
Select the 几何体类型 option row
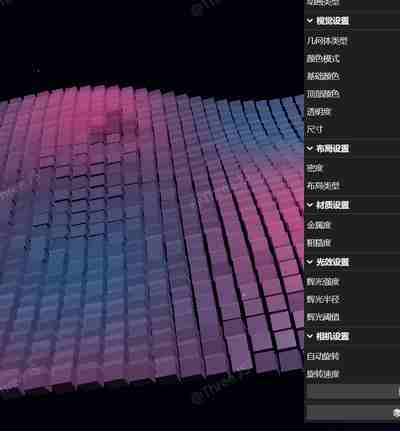(x=352, y=41)
